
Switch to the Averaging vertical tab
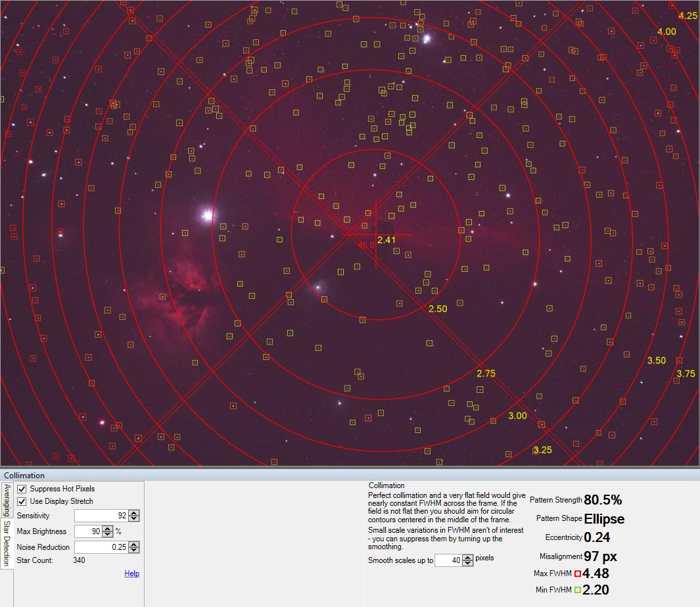pyautogui.click(x=7, y=500)
